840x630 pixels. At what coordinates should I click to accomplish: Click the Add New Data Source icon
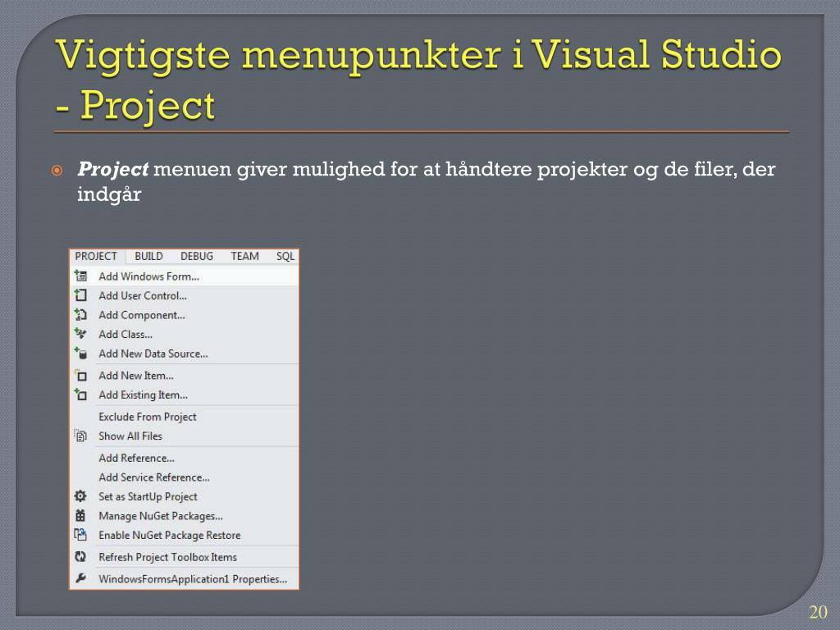tap(80, 353)
